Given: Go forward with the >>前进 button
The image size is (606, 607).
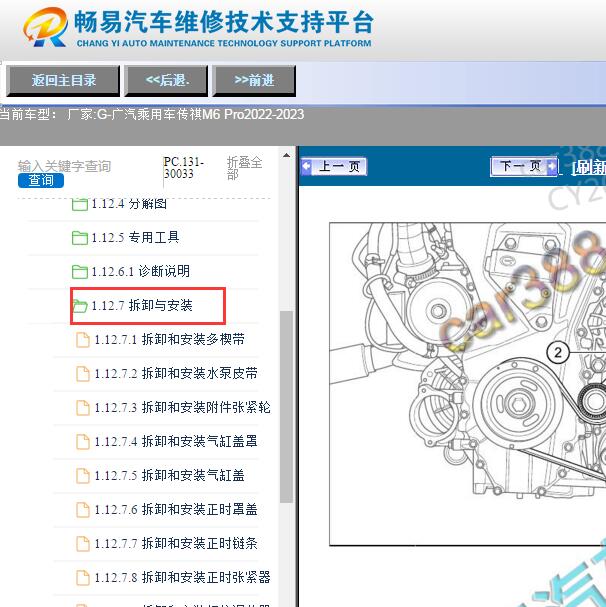Looking at the screenshot, I should pyautogui.click(x=254, y=81).
